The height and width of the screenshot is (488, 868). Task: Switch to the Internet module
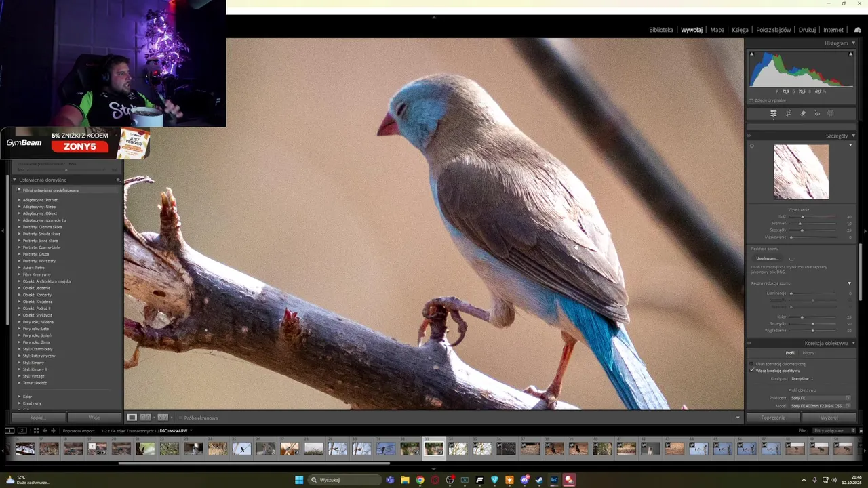pos(833,30)
